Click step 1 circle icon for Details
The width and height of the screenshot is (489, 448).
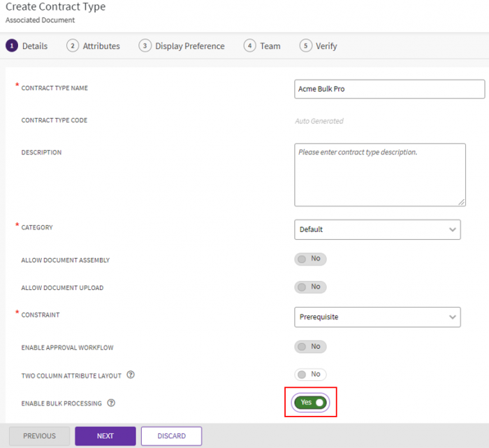tap(11, 46)
